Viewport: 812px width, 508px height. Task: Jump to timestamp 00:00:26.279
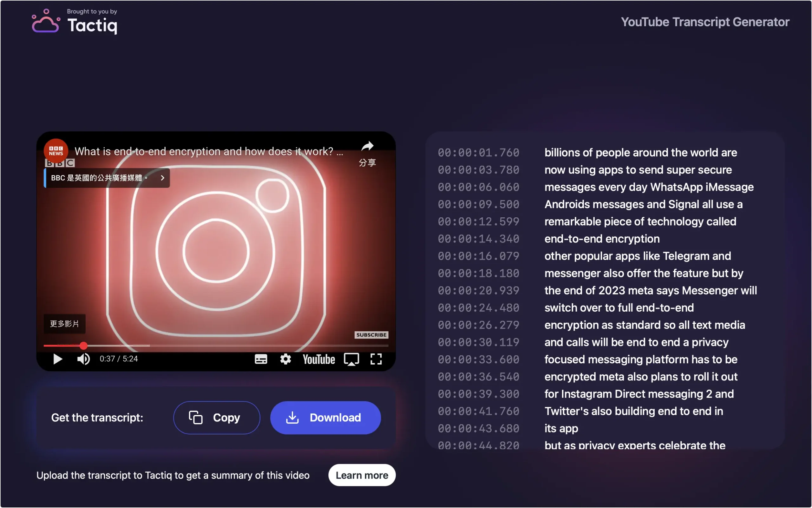478,325
